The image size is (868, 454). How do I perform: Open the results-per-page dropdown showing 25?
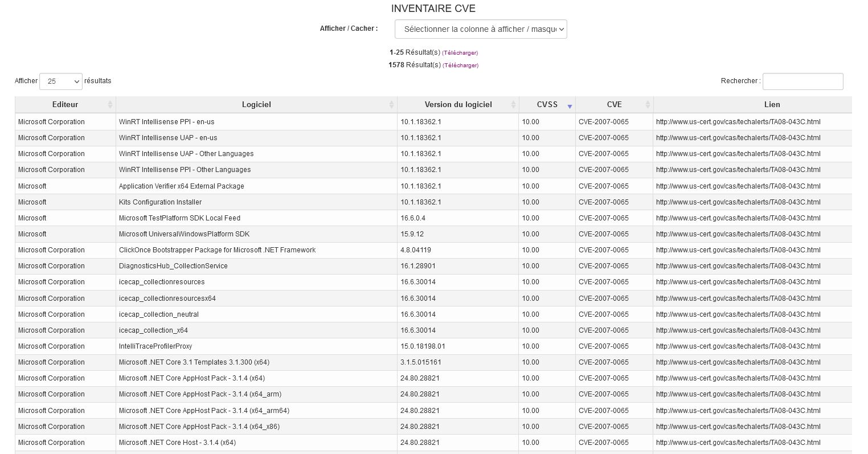tap(61, 81)
